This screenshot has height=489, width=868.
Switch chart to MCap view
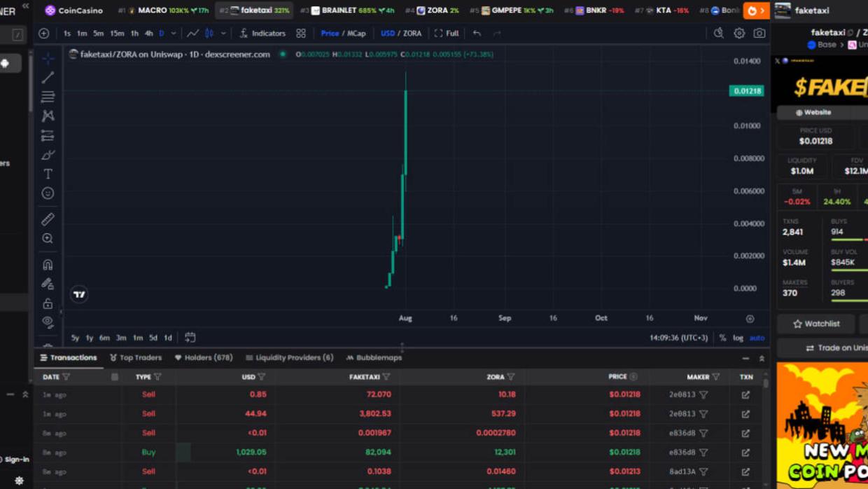(x=357, y=33)
